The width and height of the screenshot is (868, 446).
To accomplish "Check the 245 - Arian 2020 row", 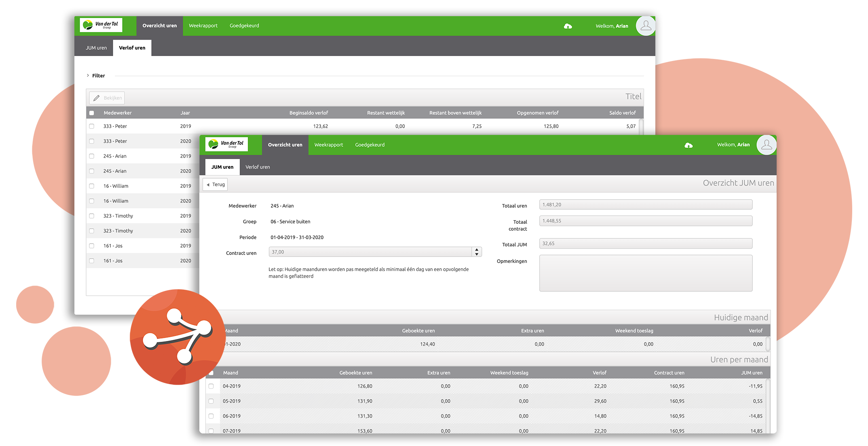I will [92, 171].
